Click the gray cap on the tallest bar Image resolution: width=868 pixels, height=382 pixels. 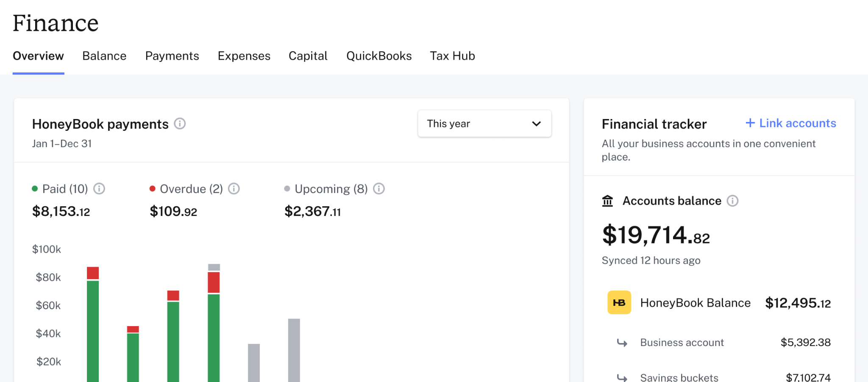pyautogui.click(x=214, y=267)
